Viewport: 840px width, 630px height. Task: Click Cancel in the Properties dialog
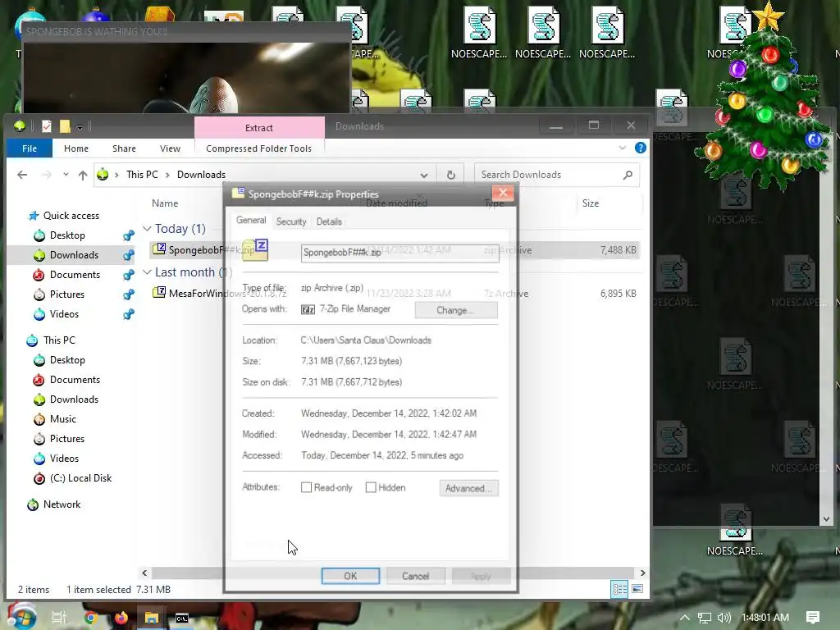(x=416, y=576)
